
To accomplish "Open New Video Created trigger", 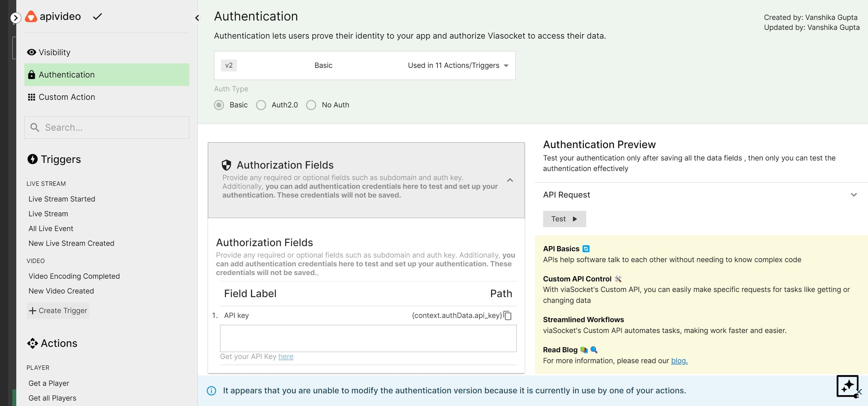I will point(61,291).
